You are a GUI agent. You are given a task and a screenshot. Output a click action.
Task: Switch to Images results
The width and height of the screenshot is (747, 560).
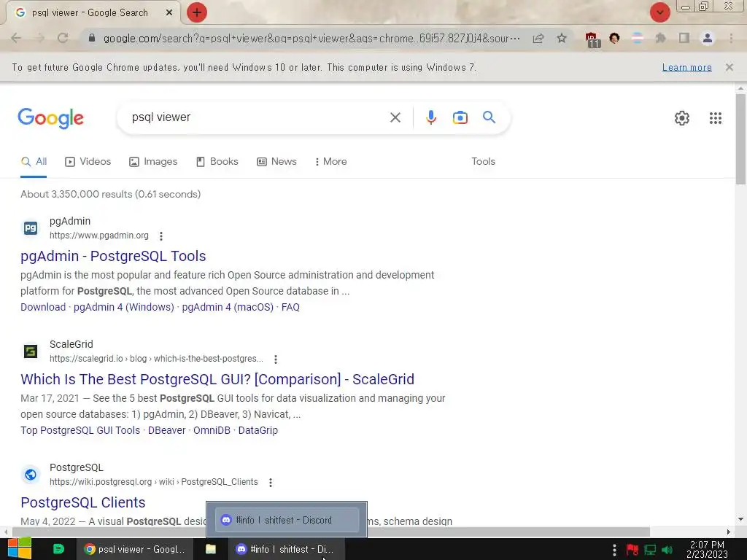[153, 161]
